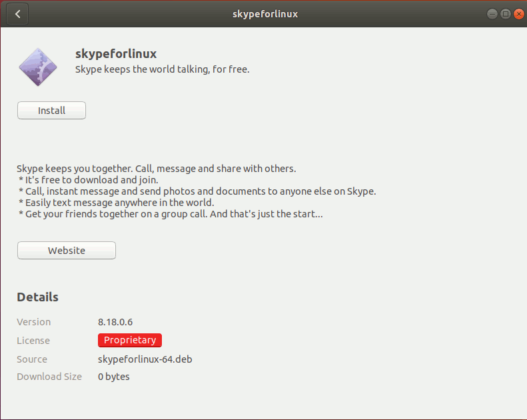The image size is (527, 420).
Task: Click the Version label
Action: tap(33, 322)
